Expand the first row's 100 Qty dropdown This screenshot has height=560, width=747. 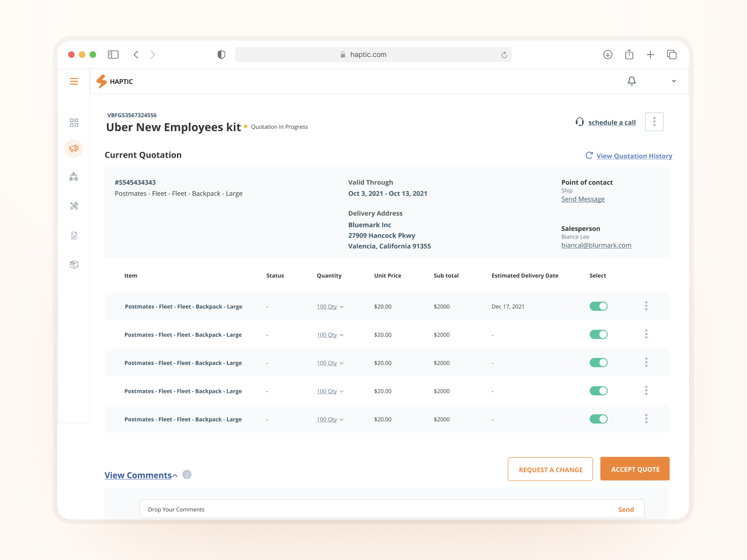(330, 307)
